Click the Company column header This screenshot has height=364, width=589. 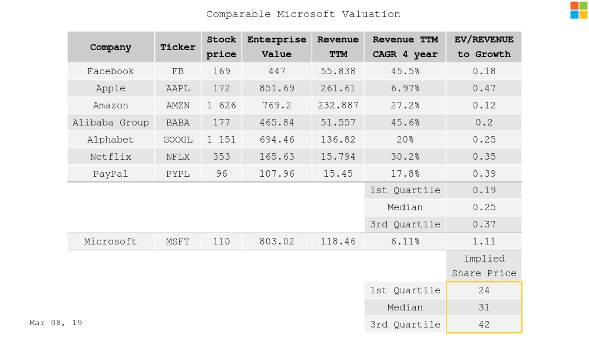[111, 47]
